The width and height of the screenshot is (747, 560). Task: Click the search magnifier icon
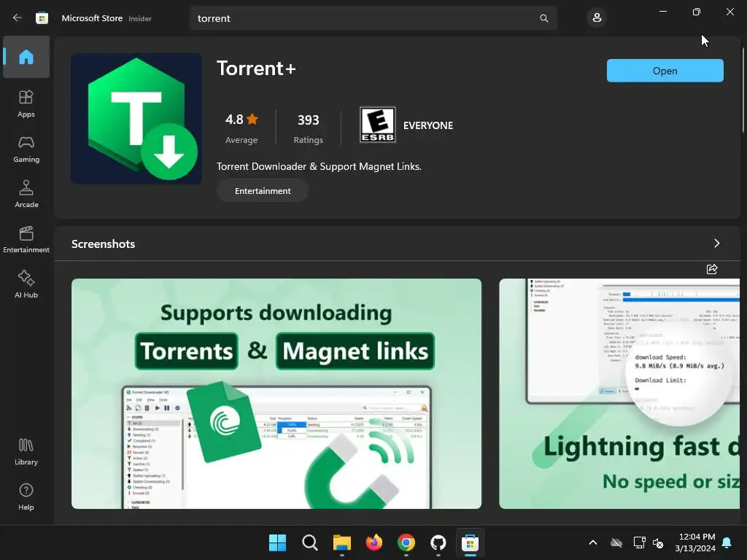543,18
